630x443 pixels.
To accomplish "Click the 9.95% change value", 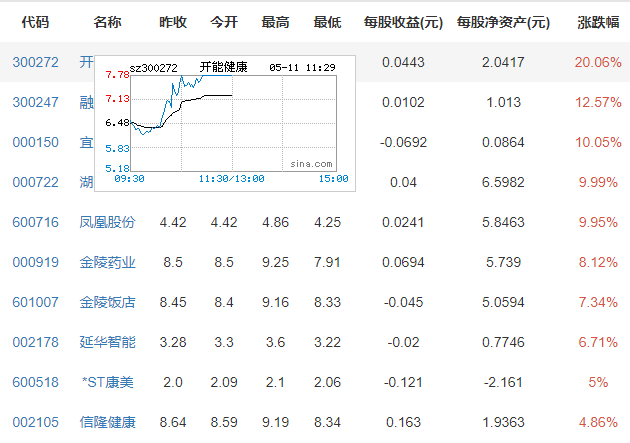I will [598, 222].
